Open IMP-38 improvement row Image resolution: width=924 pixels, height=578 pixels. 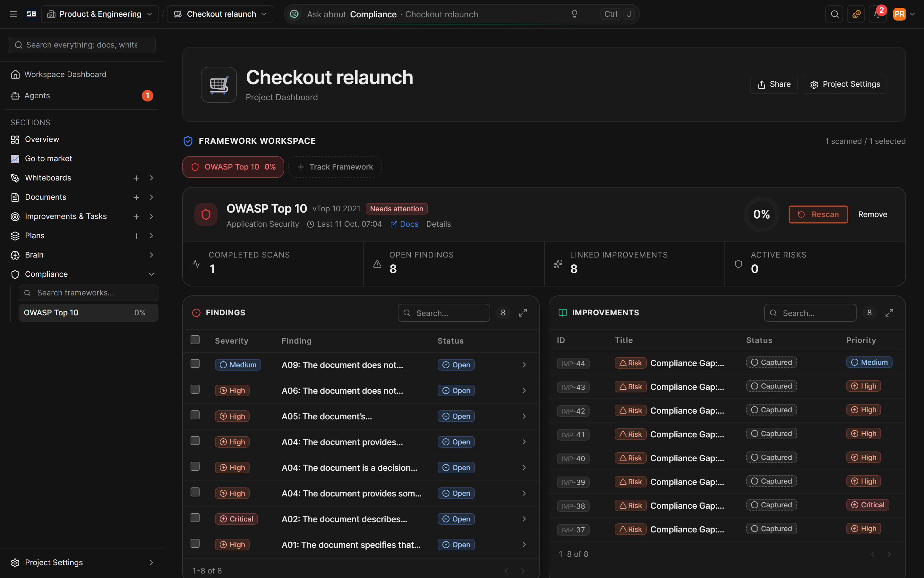coord(727,505)
